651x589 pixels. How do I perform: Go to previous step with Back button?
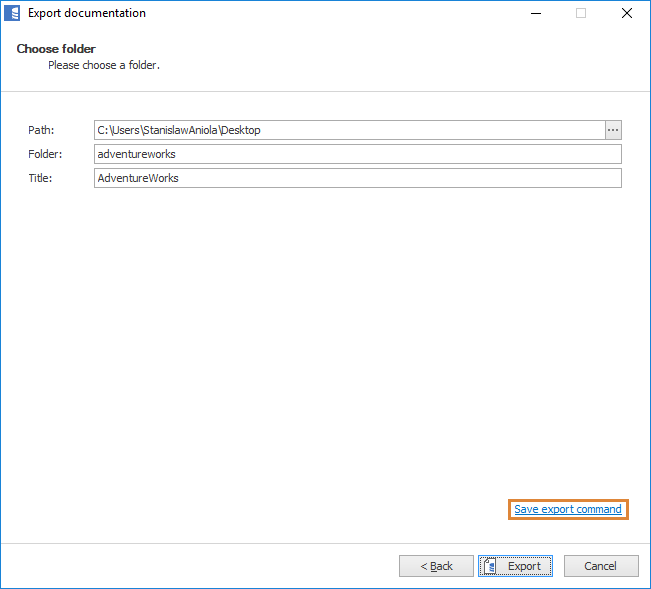pyautogui.click(x=436, y=566)
